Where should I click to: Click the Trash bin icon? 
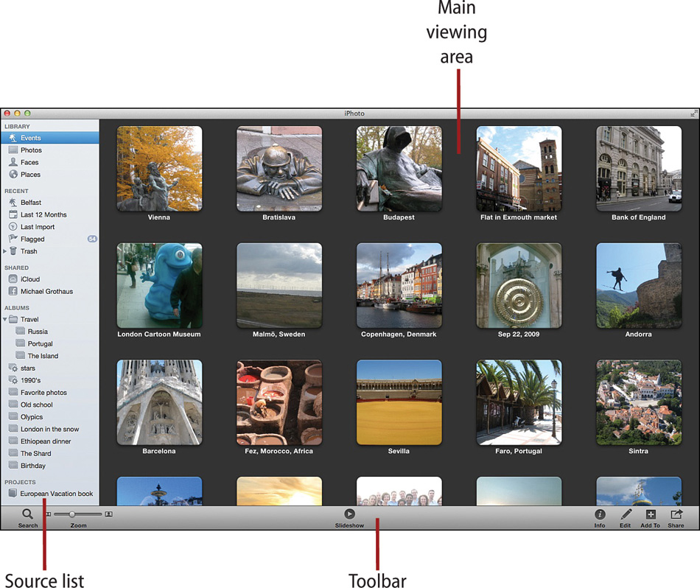pyautogui.click(x=13, y=251)
